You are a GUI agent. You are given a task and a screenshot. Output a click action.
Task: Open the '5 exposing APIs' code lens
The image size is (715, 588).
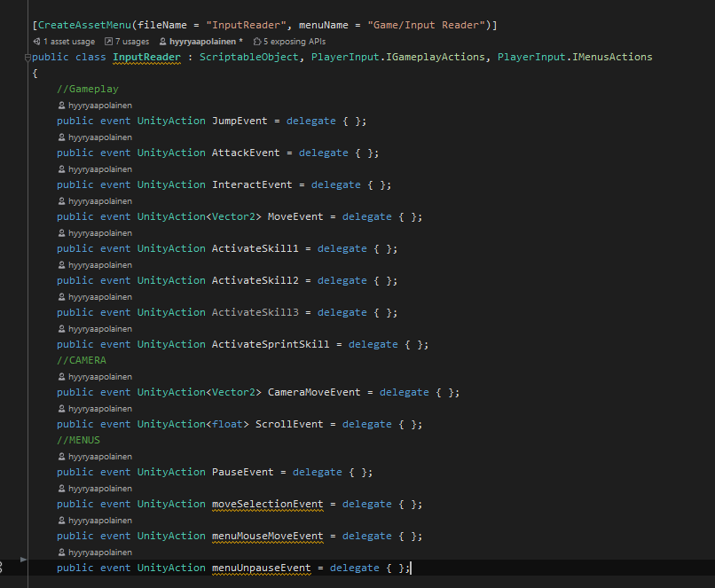point(289,42)
